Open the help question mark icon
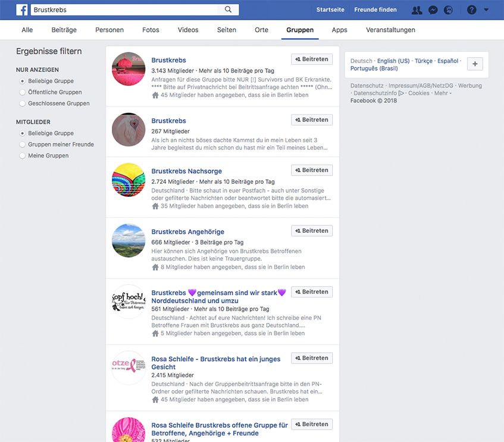This screenshot has width=504, height=442. pyautogui.click(x=471, y=10)
